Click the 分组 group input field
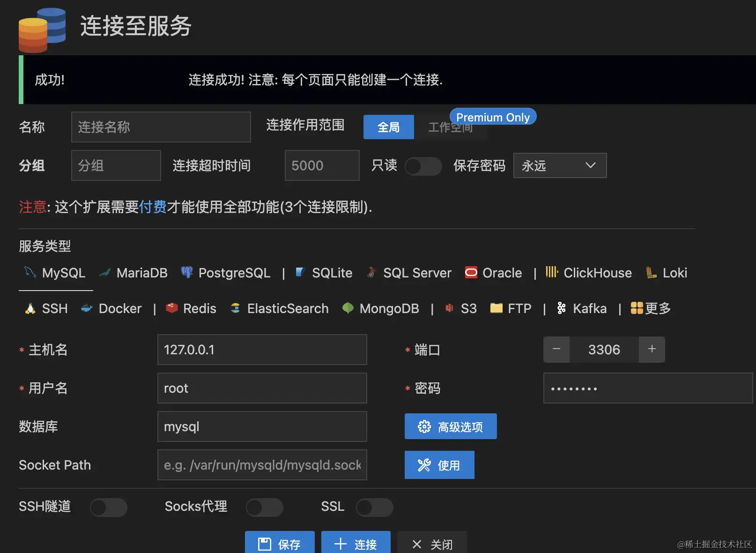Image resolution: width=756 pixels, height=553 pixels. [116, 165]
